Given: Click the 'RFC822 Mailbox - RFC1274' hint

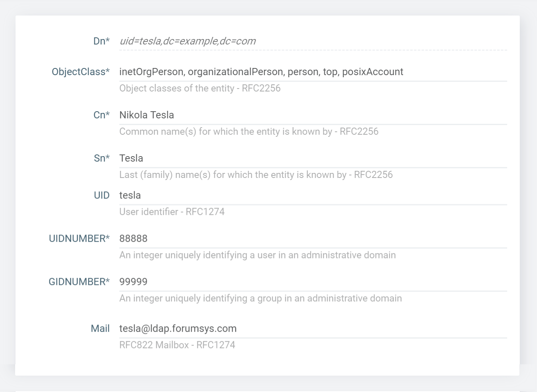Looking at the screenshot, I should coord(177,345).
